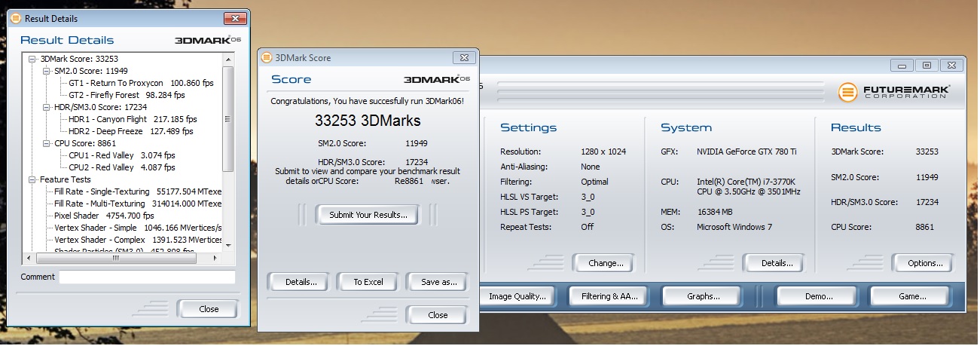This screenshot has height=346, width=980.
Task: Click Result Details title bar icon
Action: point(14,18)
